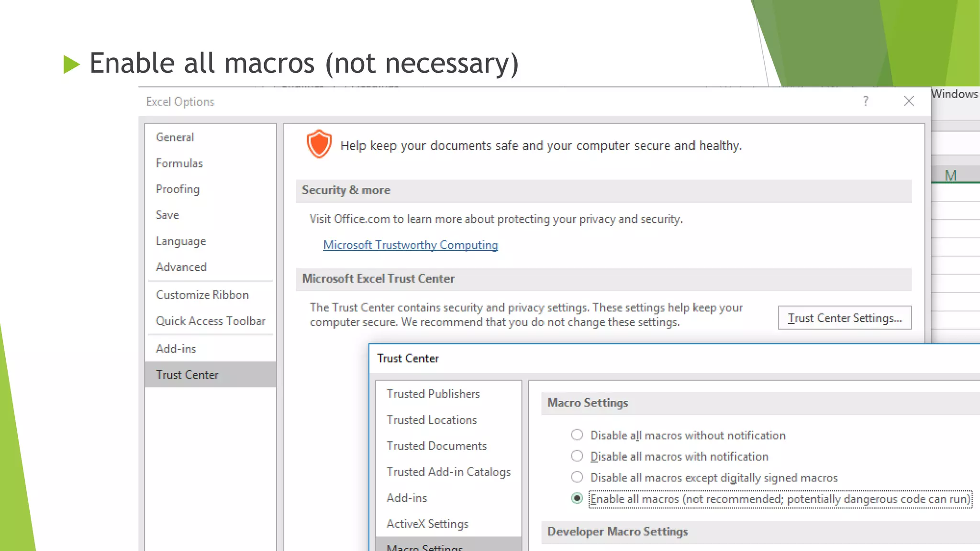
Task: Click the Trust Center dialog title
Action: [x=408, y=358]
